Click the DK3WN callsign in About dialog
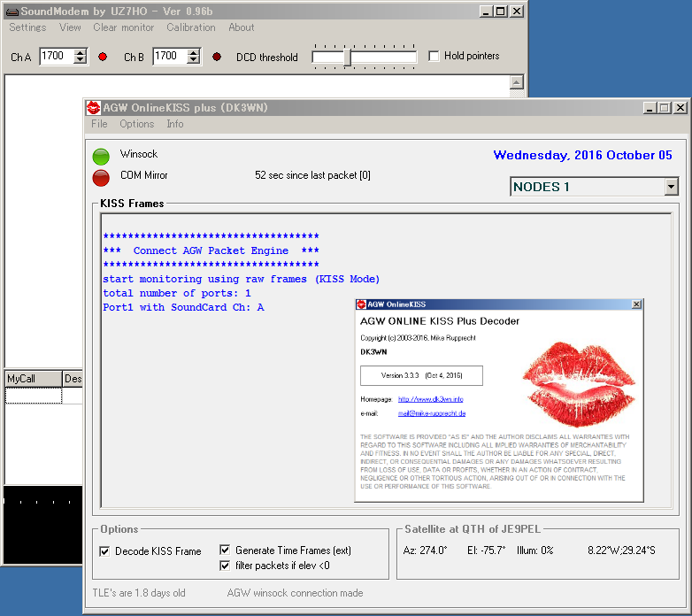Viewport: 692px width, 616px height. pyautogui.click(x=373, y=352)
